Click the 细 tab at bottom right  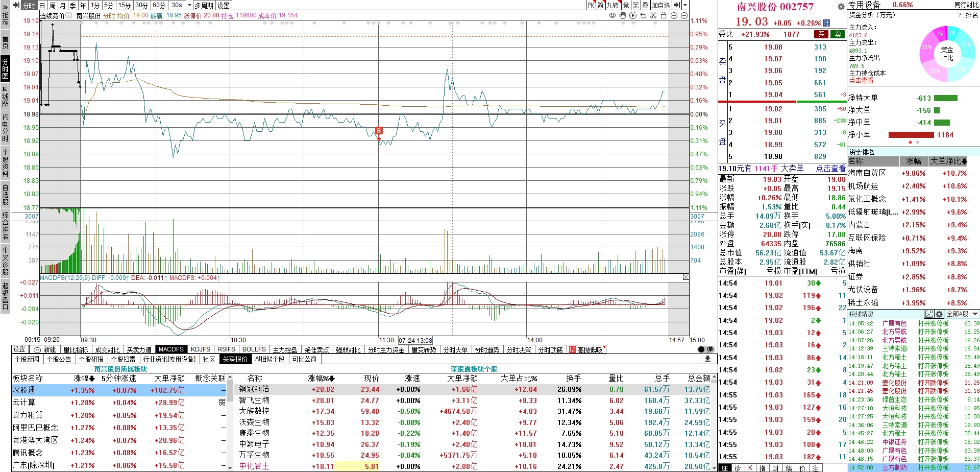[724, 468]
